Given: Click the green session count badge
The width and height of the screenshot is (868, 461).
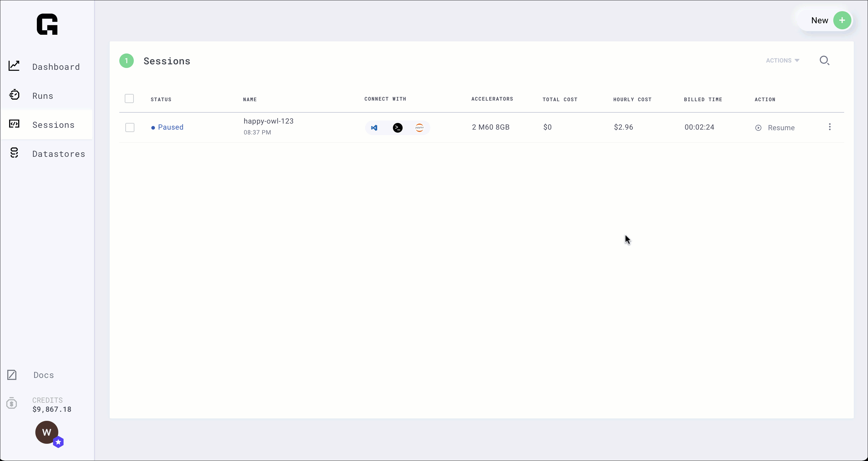Looking at the screenshot, I should [x=126, y=61].
